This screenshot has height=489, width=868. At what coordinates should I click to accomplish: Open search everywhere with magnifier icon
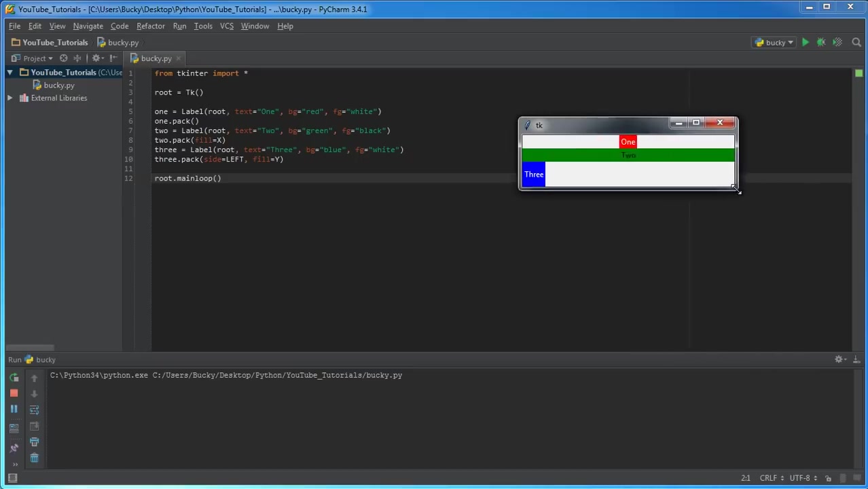[856, 42]
